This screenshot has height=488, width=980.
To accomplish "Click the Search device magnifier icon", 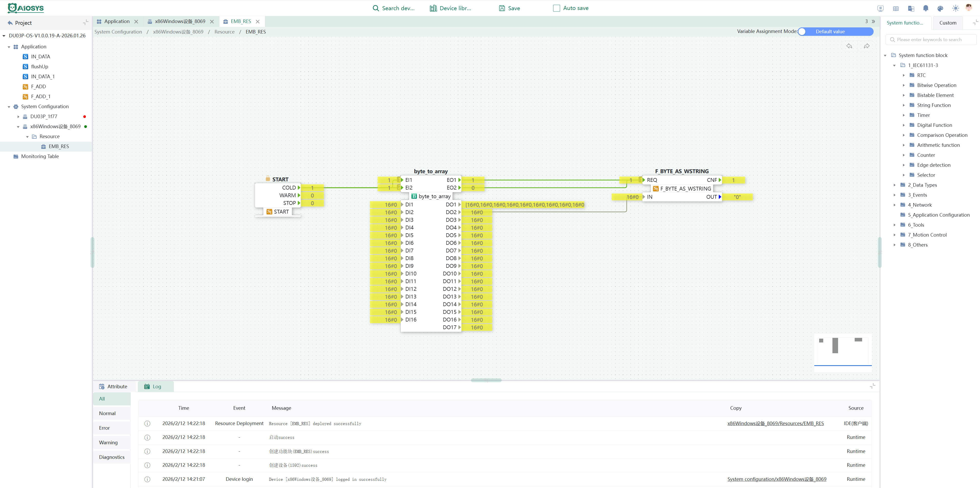I will (375, 8).
